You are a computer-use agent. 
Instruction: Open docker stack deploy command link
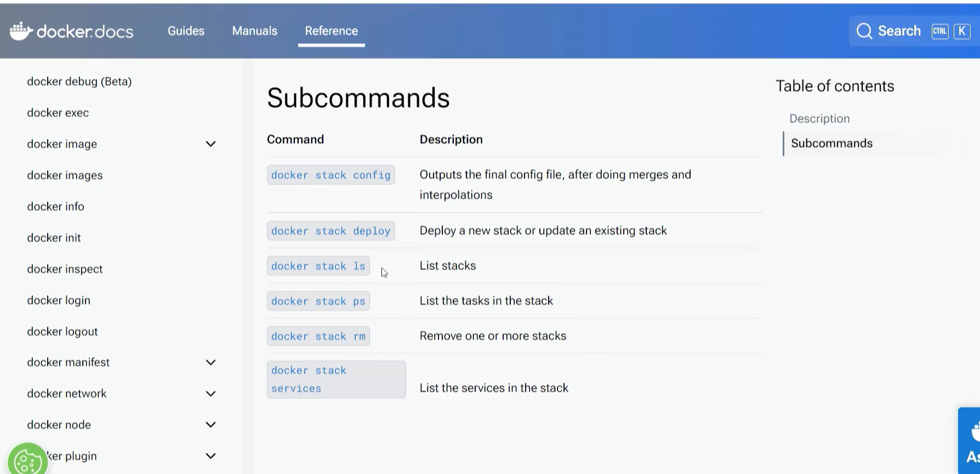[x=331, y=231]
